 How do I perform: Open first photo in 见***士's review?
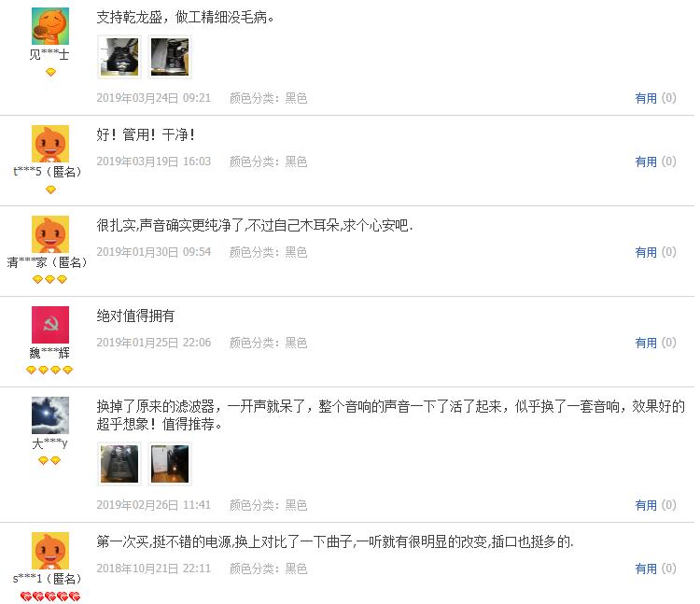119,57
